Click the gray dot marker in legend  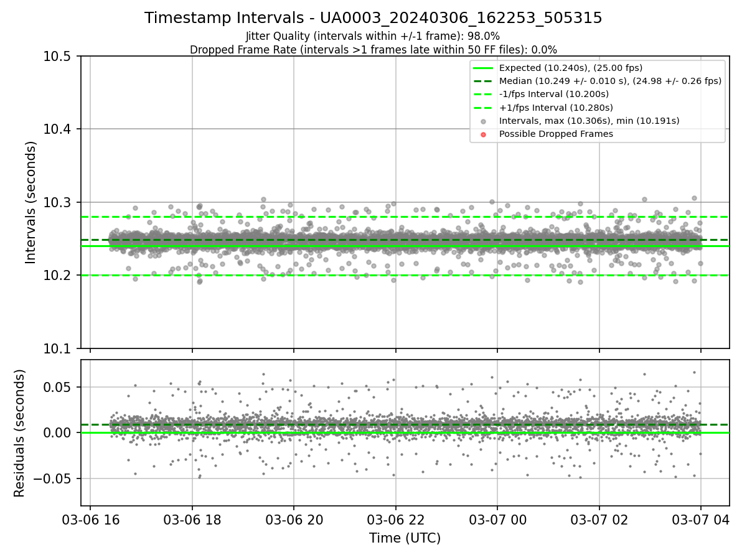484,121
